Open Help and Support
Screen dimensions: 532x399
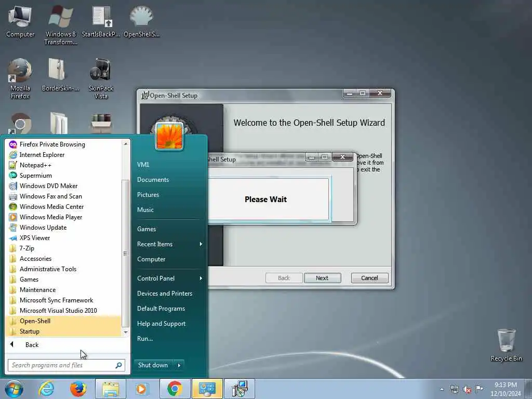coord(162,324)
